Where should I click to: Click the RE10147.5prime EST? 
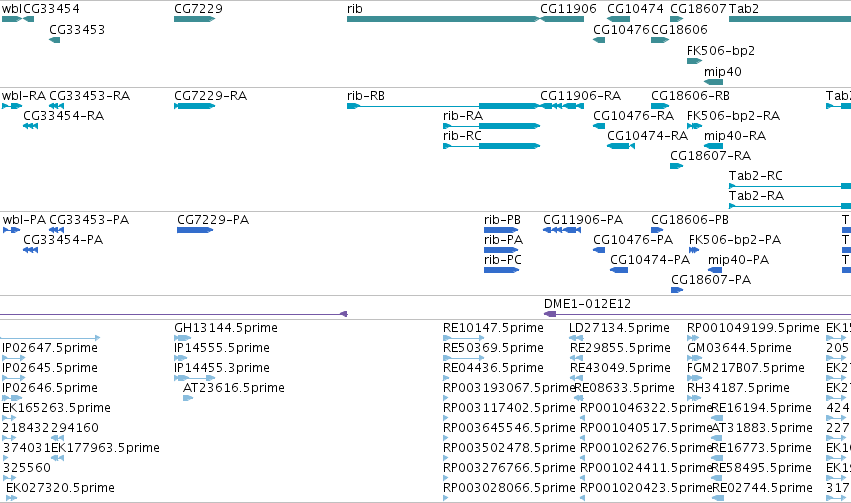pyautogui.click(x=463, y=338)
